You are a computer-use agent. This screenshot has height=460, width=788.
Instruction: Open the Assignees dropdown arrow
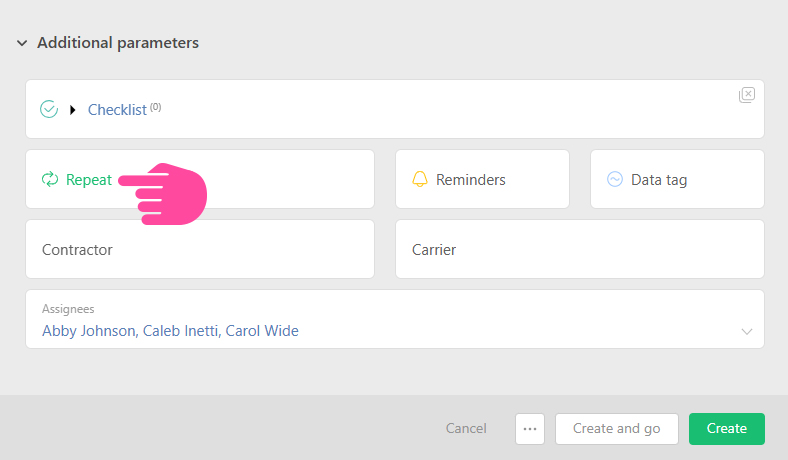pyautogui.click(x=746, y=331)
